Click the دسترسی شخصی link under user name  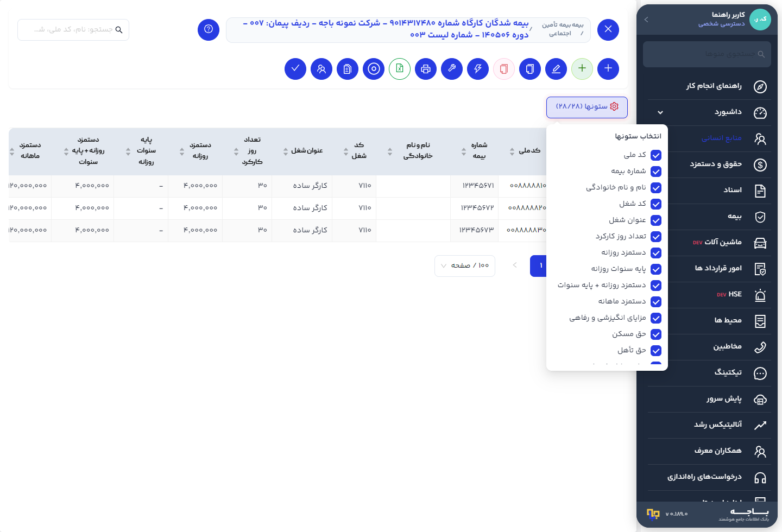tap(721, 24)
